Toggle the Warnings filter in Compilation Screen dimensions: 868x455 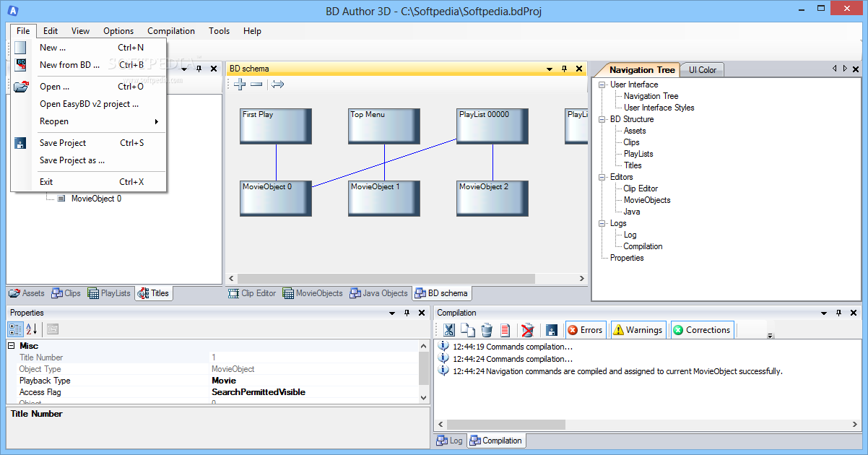tap(638, 330)
